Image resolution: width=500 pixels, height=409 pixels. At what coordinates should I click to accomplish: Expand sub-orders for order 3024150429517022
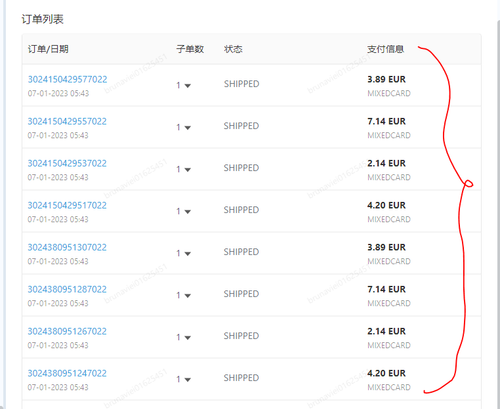(x=188, y=212)
